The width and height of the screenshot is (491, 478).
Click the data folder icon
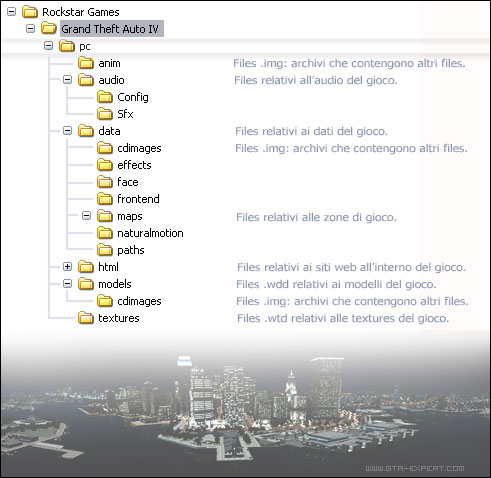[86, 131]
